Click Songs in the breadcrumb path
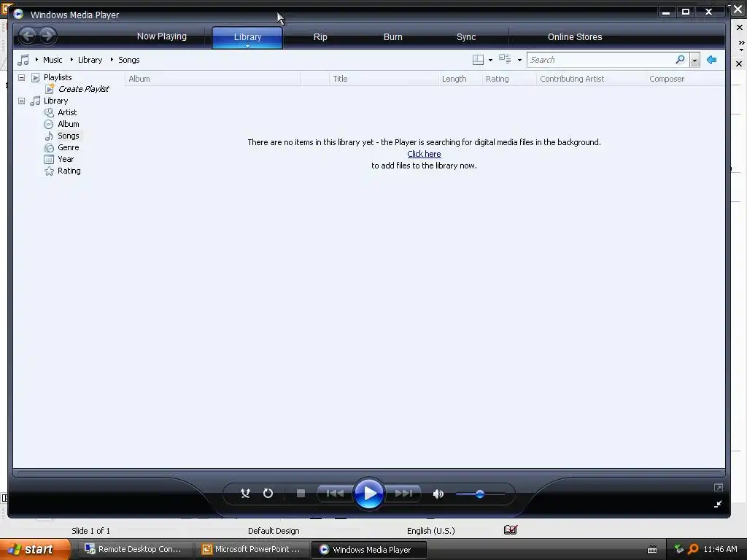This screenshot has height=560, width=747. coord(128,60)
